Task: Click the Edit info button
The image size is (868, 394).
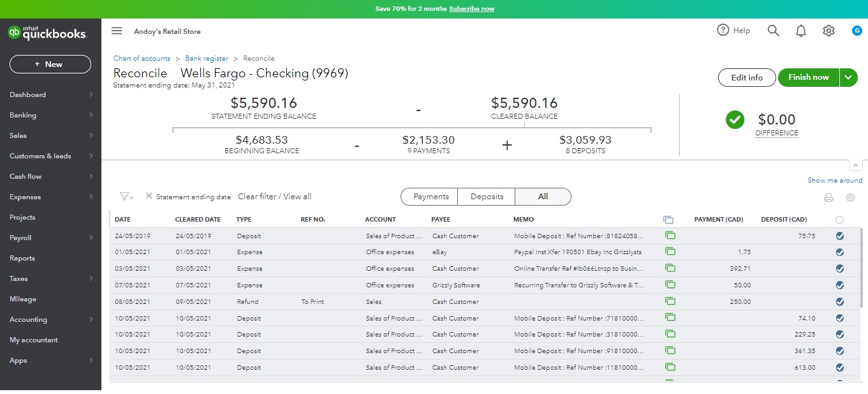Action: pos(746,77)
